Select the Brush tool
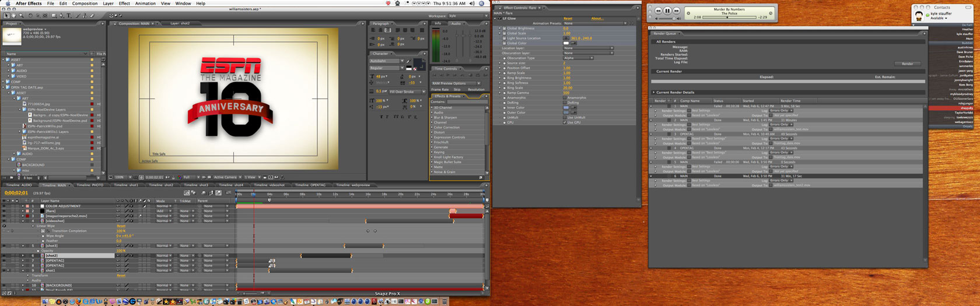Screen dimensions: 980x306 (78, 16)
